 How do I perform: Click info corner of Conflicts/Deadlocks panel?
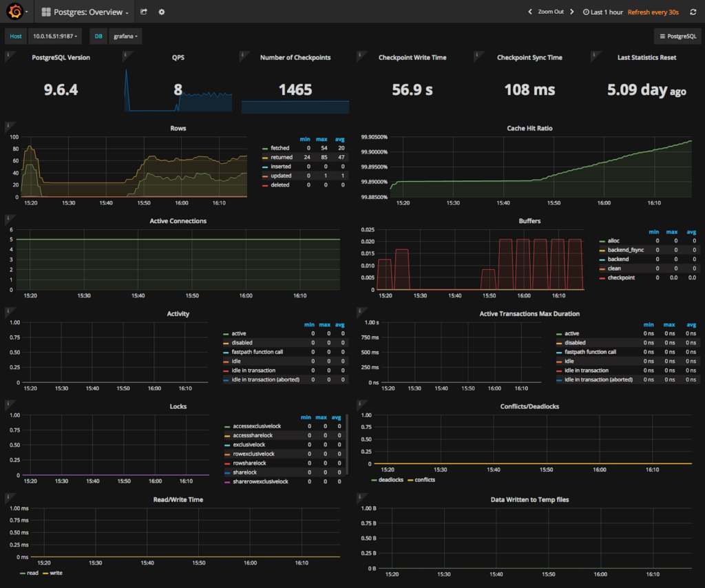point(360,403)
